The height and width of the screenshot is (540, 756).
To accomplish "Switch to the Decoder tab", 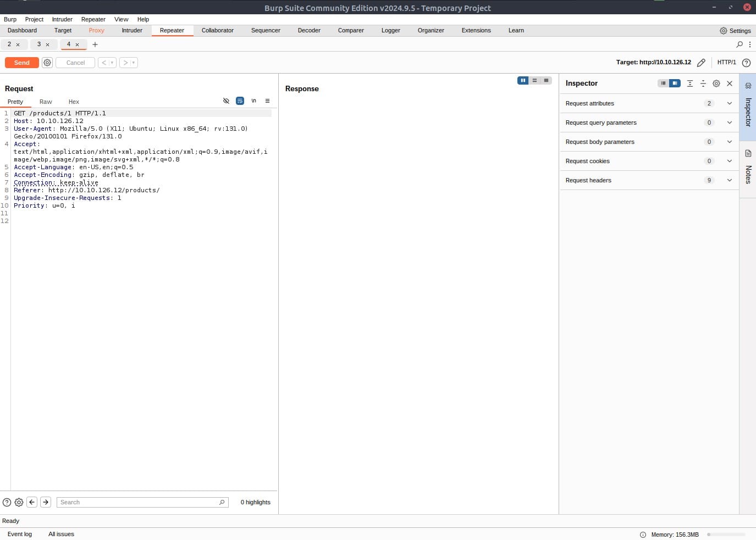I will [x=309, y=30].
